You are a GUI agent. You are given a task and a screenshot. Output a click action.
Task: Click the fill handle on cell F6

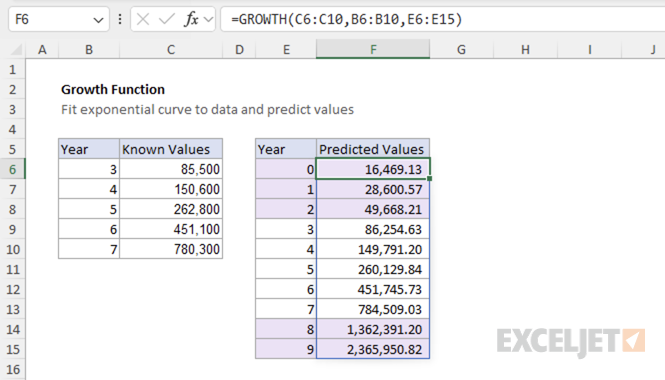click(x=430, y=179)
